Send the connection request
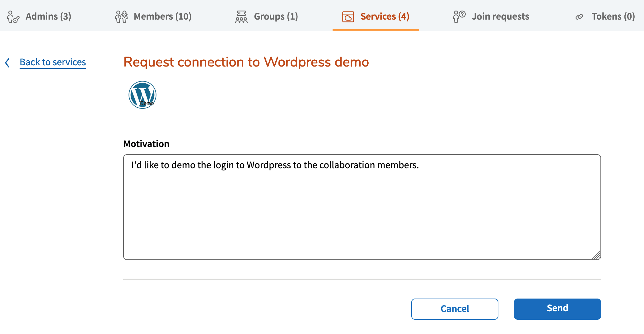 (x=558, y=309)
